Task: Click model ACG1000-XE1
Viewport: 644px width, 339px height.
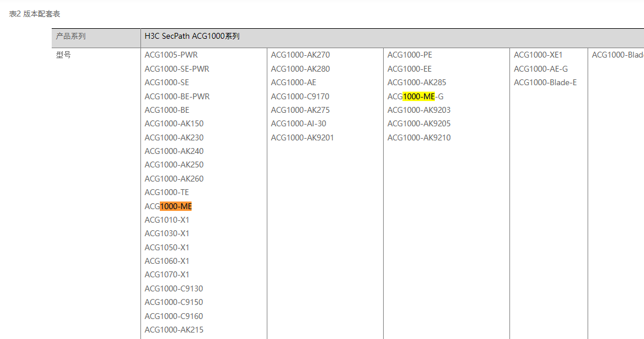Action: pos(538,55)
